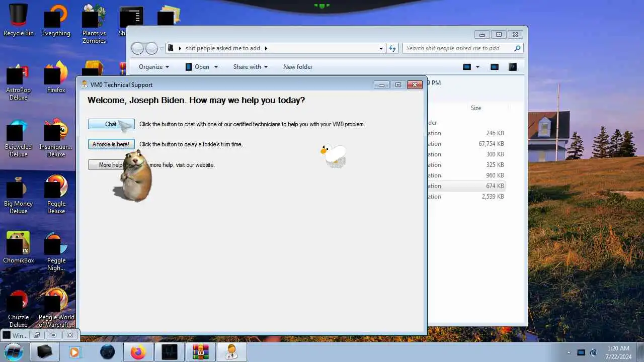The width and height of the screenshot is (644, 362).
Task: Launch the Everything desktop shortcut
Action: (56, 20)
